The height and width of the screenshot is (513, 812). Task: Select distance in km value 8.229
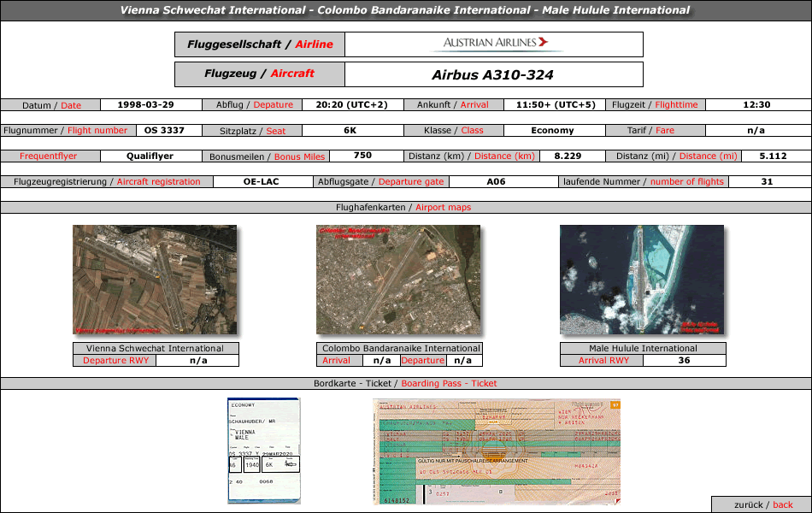pos(568,156)
